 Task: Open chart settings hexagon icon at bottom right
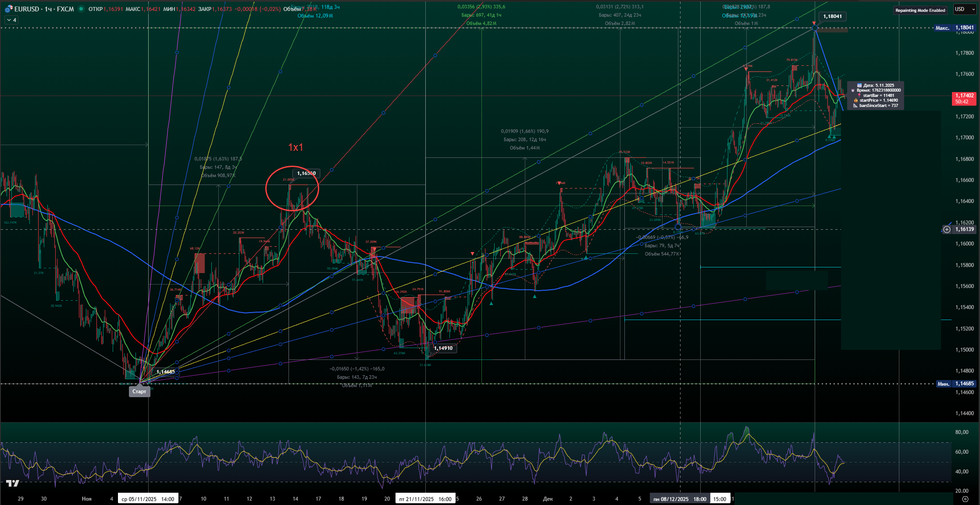[965, 499]
